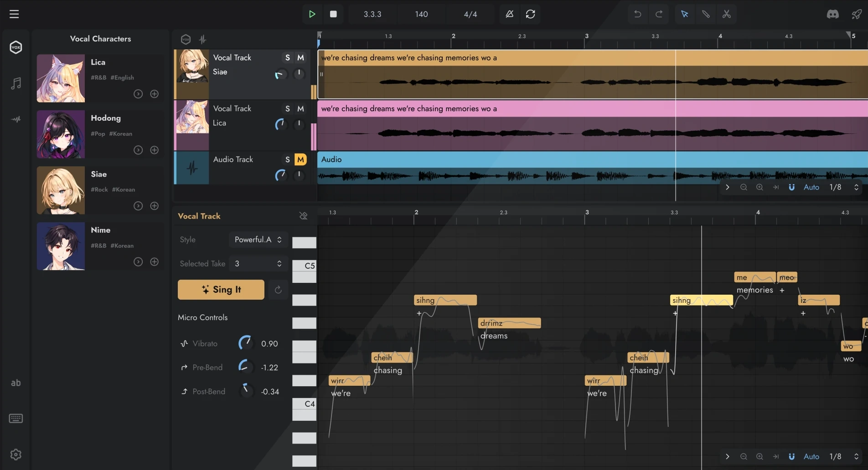Open the Discord community link
The image size is (868, 470).
(833, 14)
